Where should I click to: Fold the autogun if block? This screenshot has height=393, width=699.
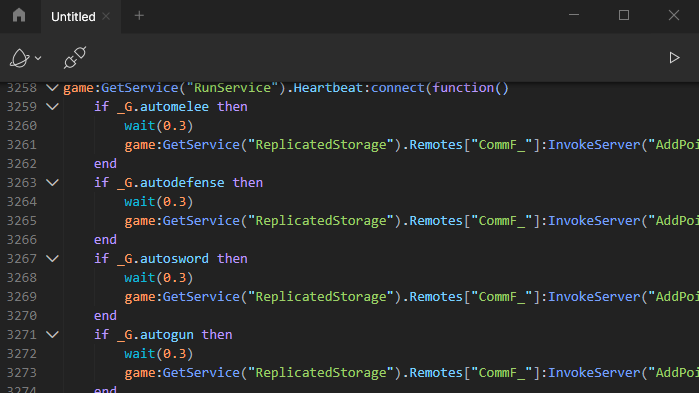tap(53, 335)
